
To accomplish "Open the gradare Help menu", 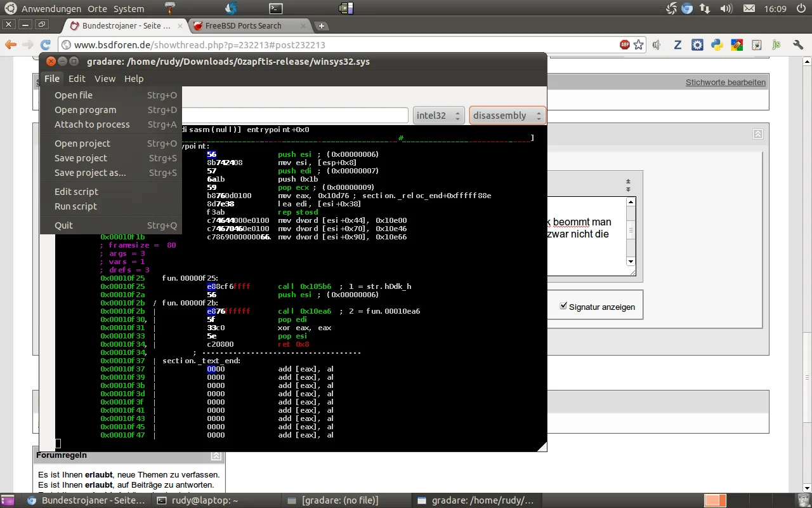I will 134,79.
